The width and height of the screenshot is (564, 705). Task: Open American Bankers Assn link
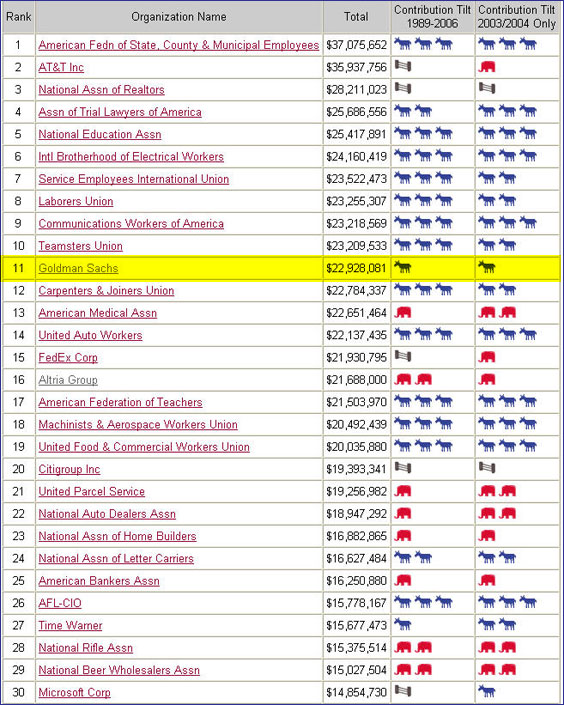pos(99,581)
